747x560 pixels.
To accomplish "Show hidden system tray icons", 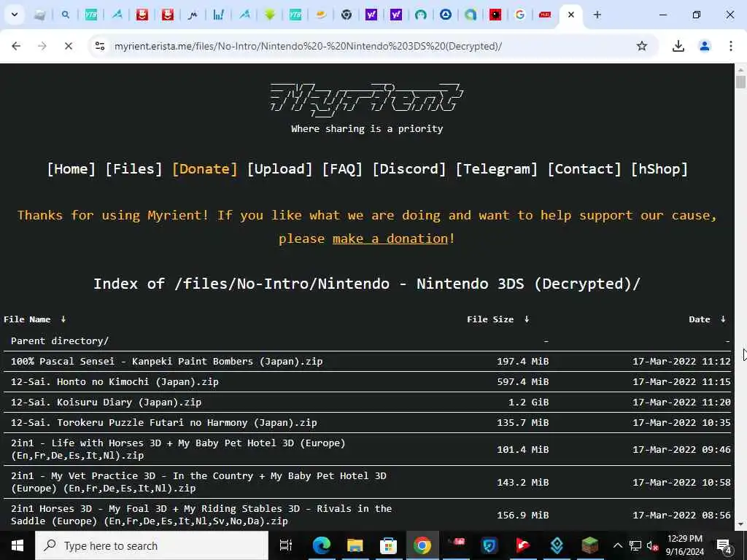I will click(617, 545).
